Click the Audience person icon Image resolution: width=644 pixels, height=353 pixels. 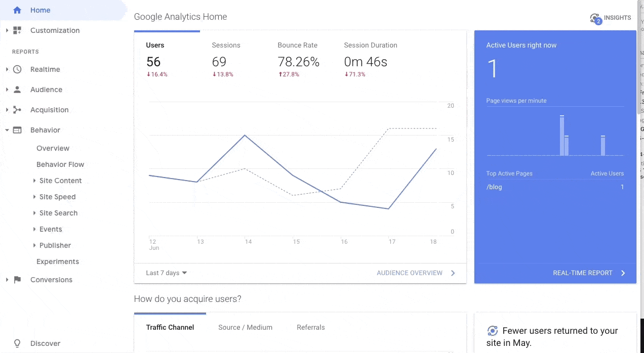(x=17, y=90)
